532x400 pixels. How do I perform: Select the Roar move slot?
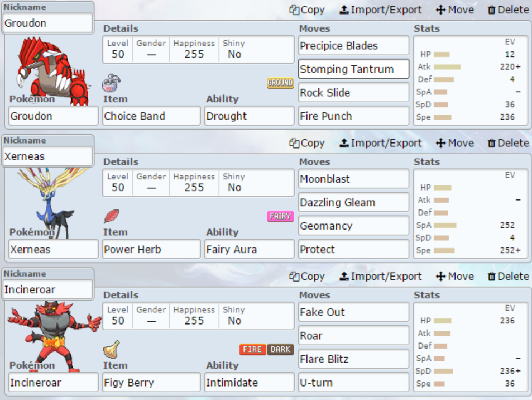click(353, 335)
